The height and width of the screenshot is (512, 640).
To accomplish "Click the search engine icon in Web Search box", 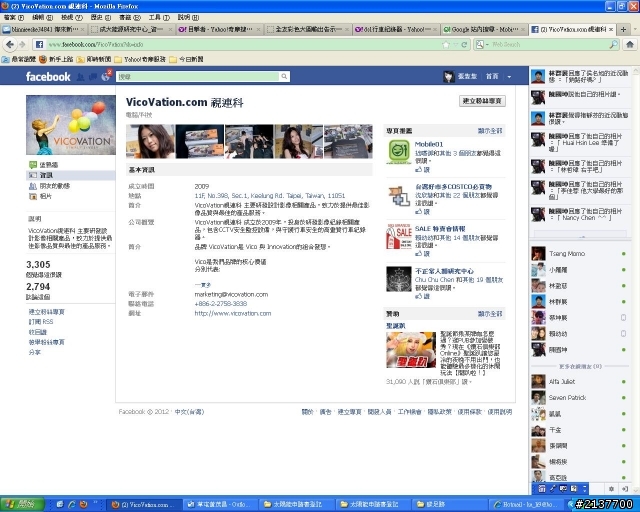I will pos(480,45).
